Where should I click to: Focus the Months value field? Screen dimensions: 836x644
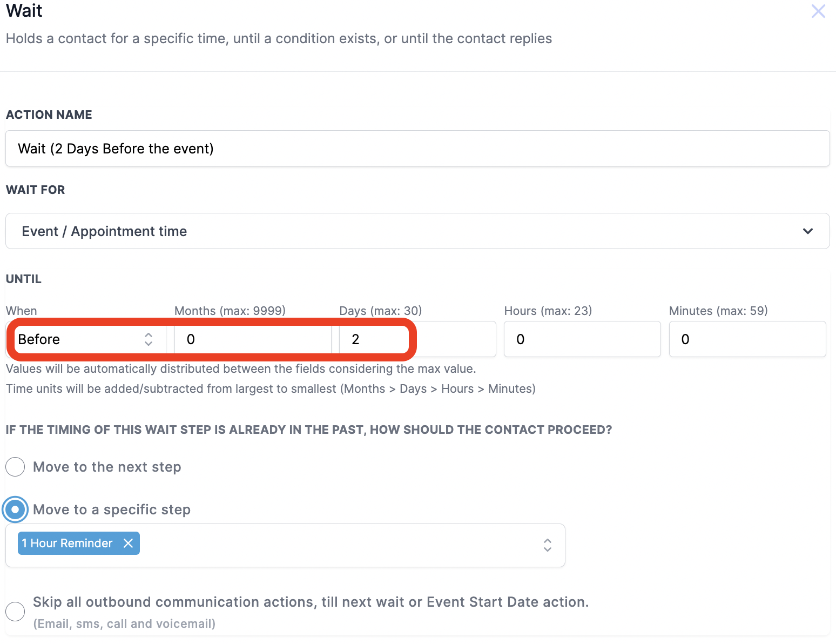(x=254, y=339)
